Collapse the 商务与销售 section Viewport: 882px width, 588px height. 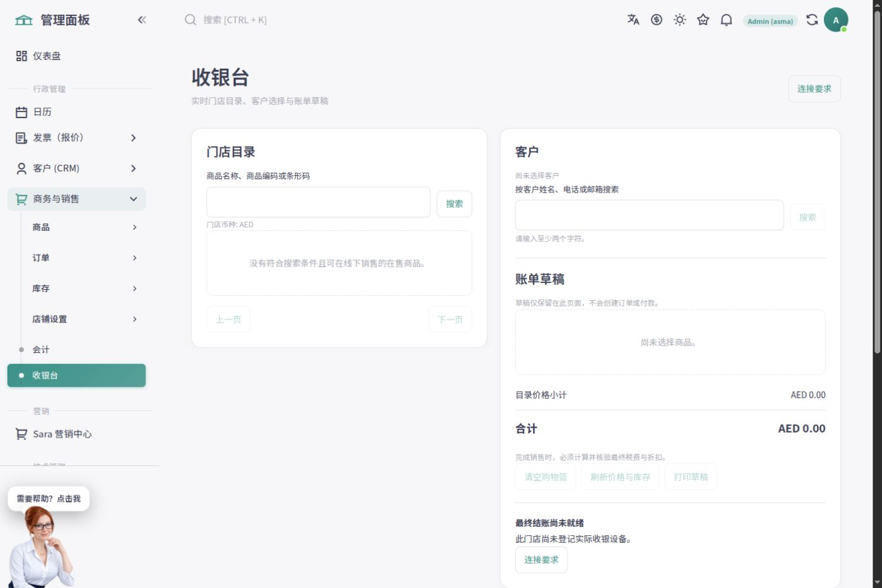coord(77,199)
